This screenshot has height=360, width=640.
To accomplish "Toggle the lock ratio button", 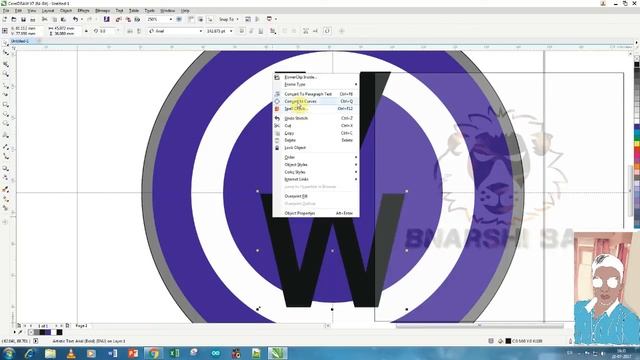I will point(86,31).
